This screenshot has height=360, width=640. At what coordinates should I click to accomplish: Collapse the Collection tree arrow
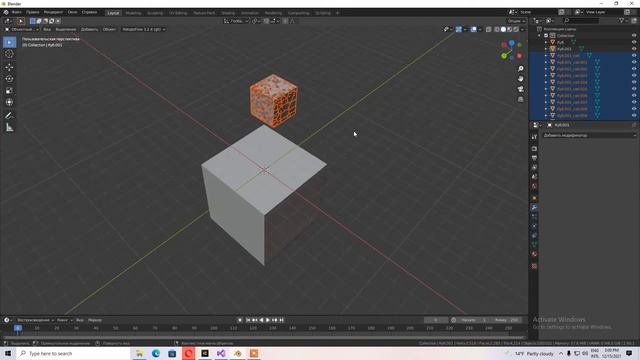pos(539,36)
